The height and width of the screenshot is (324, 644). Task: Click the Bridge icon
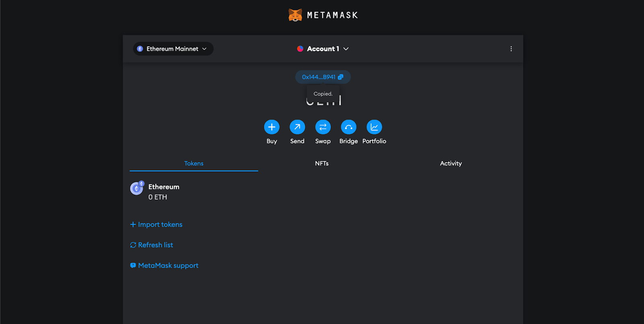pos(349,127)
